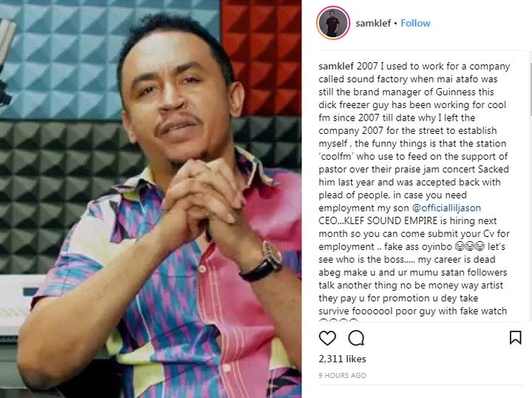Click the blue acoustic foam wall
The height and width of the screenshot is (398, 532).
(68, 58)
